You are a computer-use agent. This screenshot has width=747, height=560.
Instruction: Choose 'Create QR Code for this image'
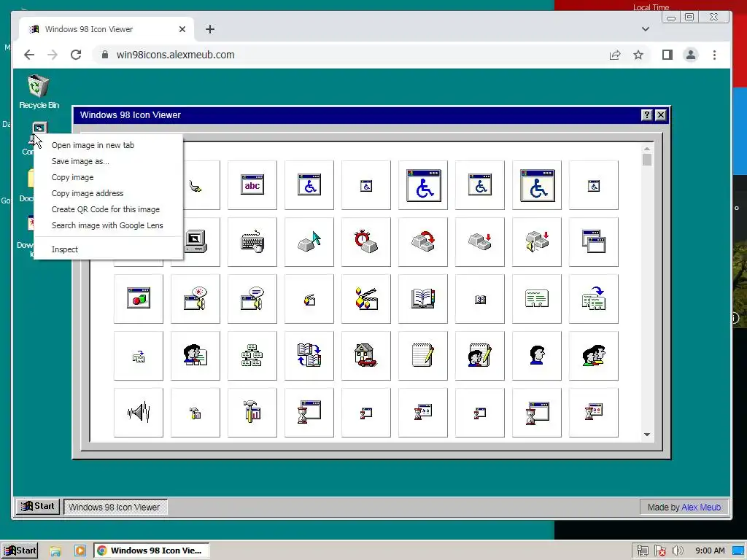pyautogui.click(x=108, y=209)
